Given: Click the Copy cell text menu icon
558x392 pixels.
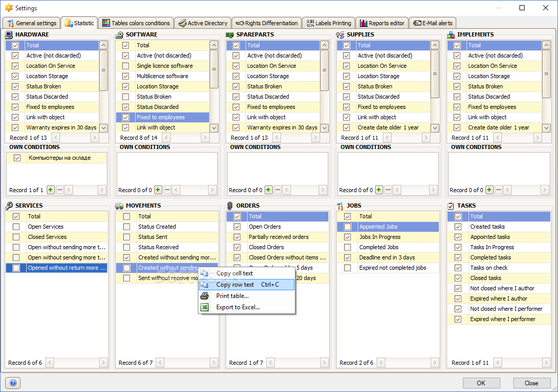Looking at the screenshot, I should tap(204, 273).
